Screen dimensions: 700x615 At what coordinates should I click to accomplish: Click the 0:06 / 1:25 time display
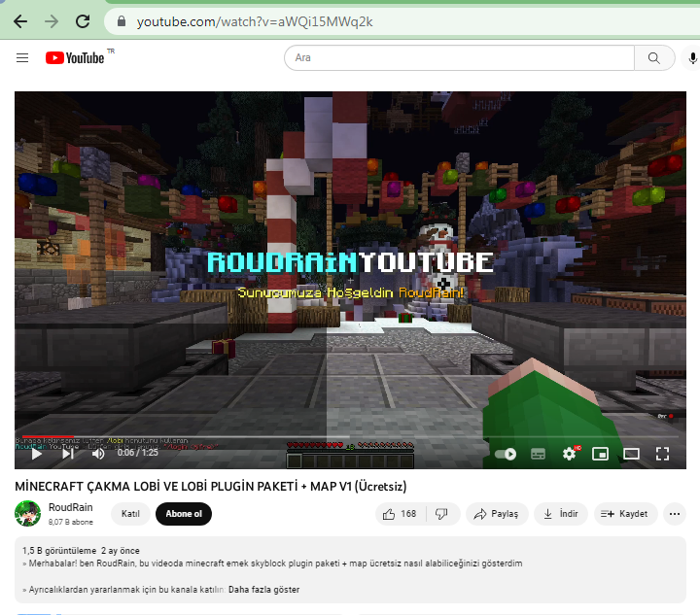[x=137, y=453]
